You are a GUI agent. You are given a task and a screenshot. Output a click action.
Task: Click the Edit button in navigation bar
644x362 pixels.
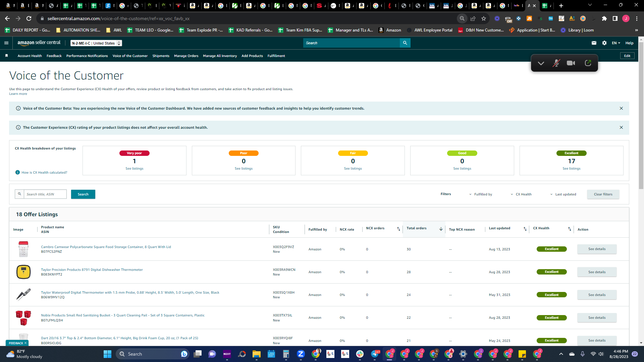pos(627,56)
